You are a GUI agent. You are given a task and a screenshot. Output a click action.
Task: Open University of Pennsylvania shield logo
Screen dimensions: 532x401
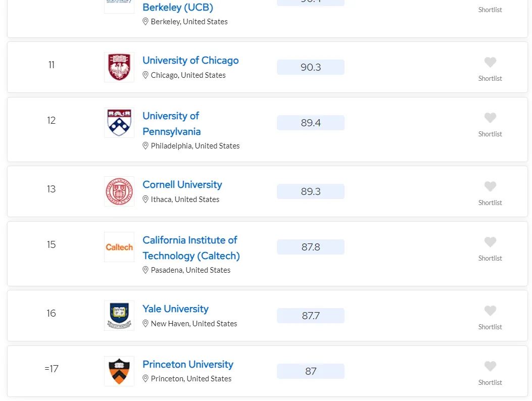point(119,122)
